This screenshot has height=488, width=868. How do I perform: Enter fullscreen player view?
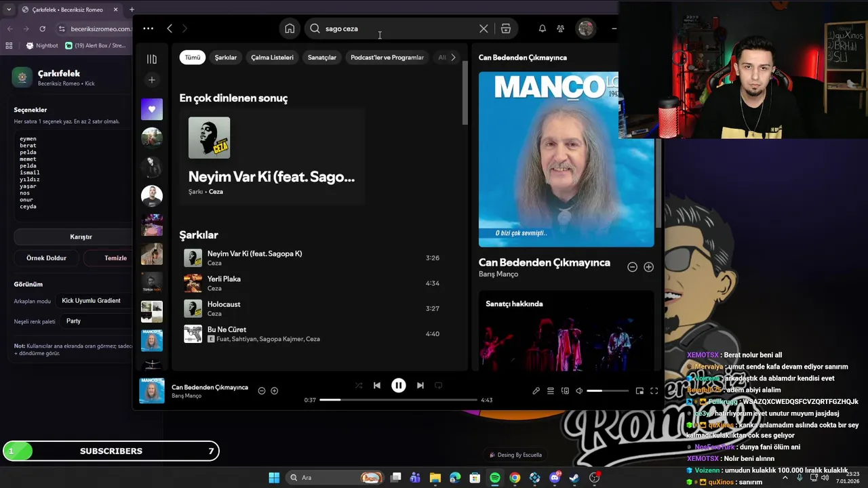coord(654,391)
